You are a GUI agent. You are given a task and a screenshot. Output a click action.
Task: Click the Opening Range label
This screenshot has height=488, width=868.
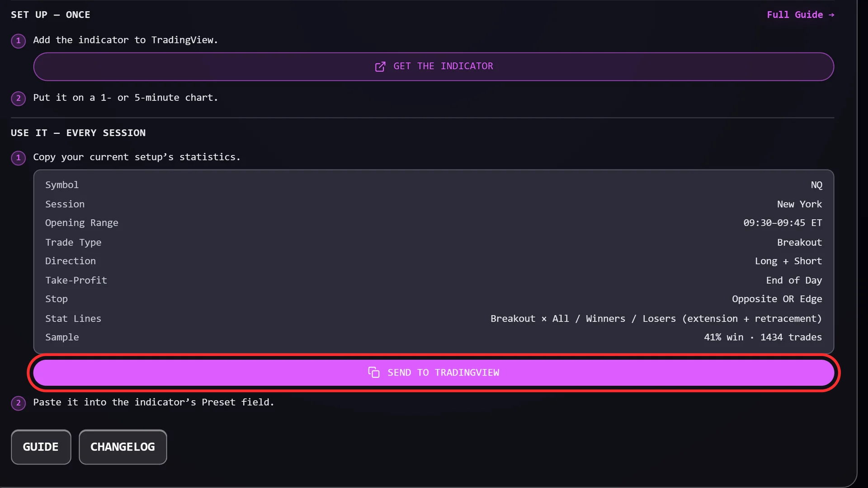[x=82, y=223]
